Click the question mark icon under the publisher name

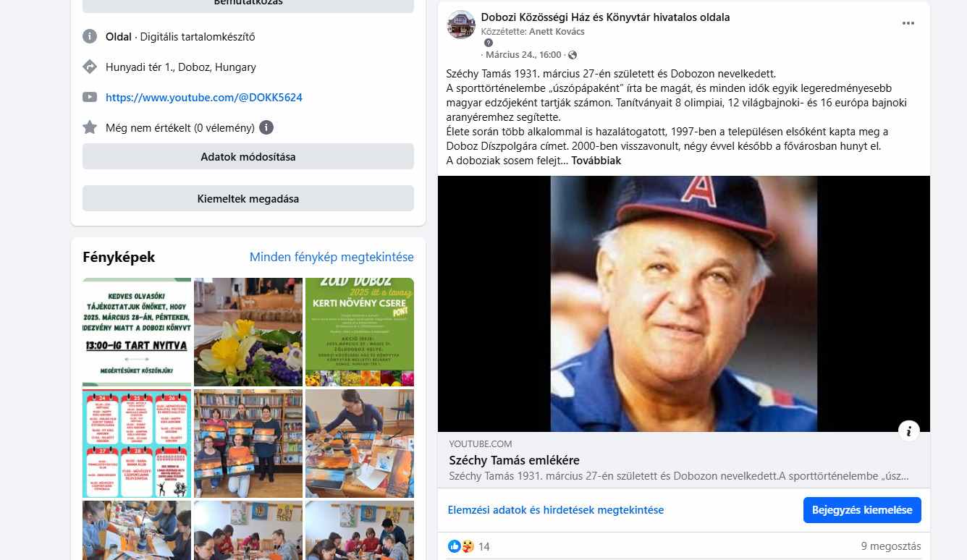tap(488, 43)
